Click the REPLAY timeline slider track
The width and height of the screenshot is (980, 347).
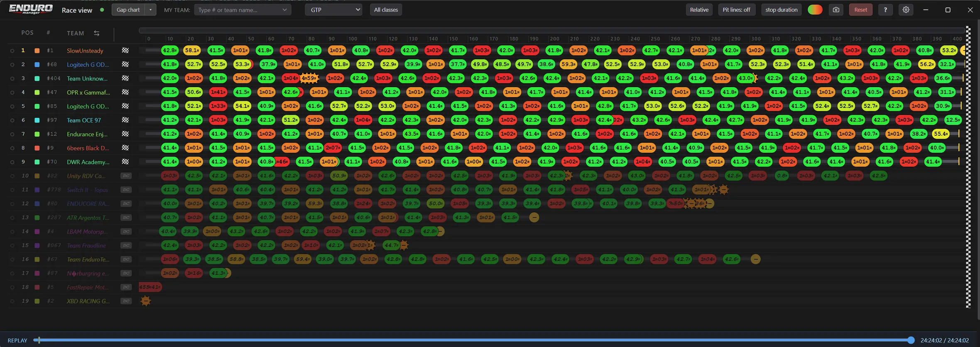click(474, 340)
